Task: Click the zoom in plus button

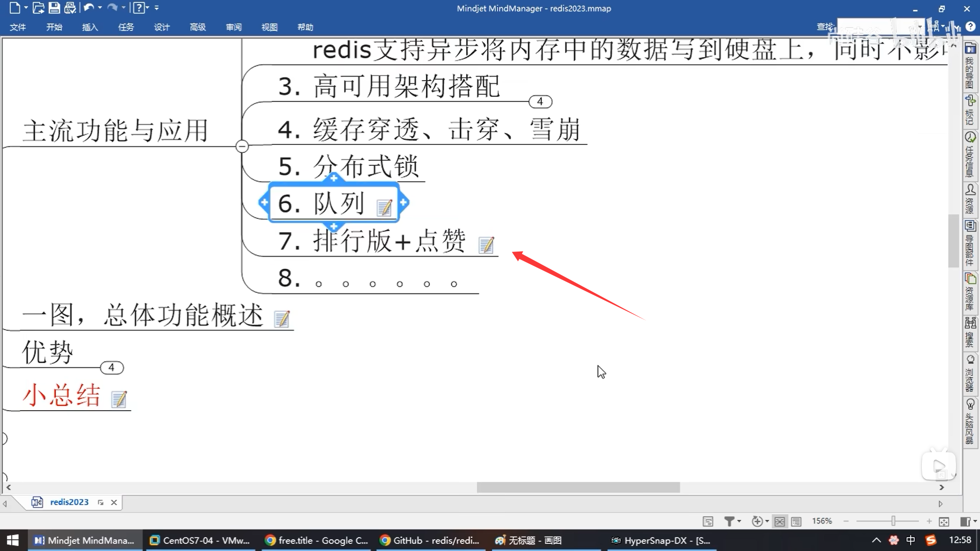Action: click(929, 521)
